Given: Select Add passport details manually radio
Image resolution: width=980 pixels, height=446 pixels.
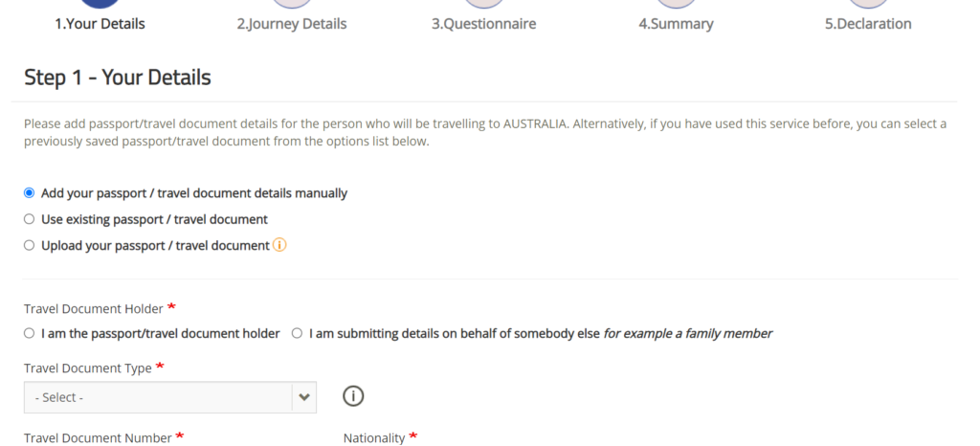Looking at the screenshot, I should click(29, 193).
